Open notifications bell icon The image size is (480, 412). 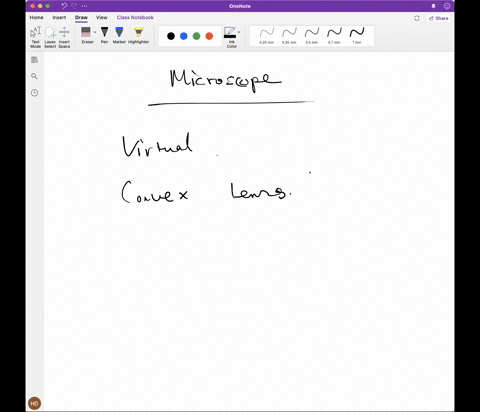[433, 6]
